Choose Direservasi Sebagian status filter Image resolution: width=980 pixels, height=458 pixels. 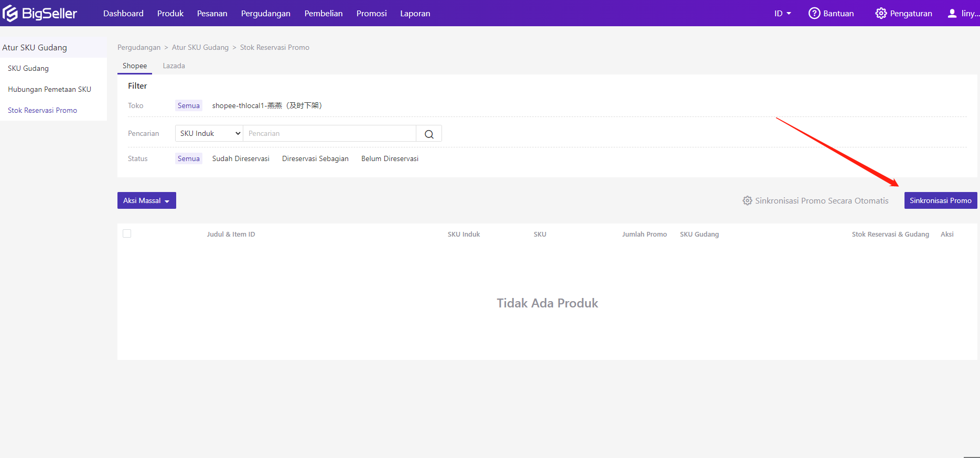315,158
